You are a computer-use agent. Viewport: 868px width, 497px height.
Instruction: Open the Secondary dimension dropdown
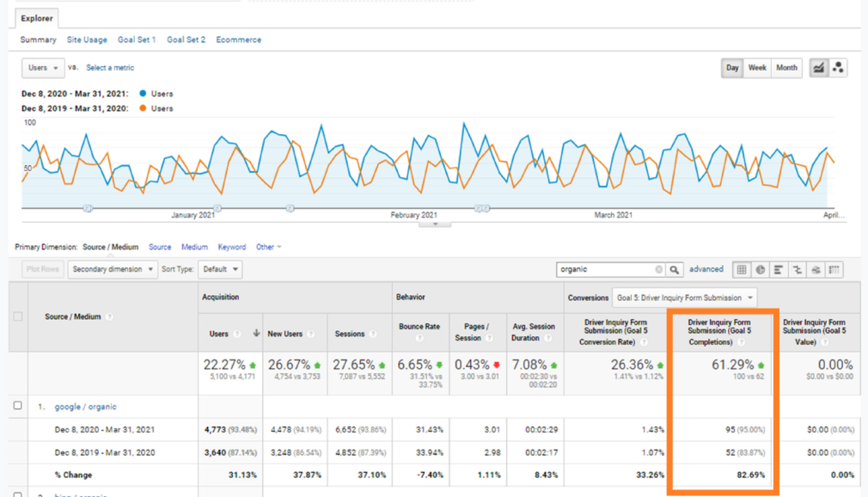tap(113, 269)
